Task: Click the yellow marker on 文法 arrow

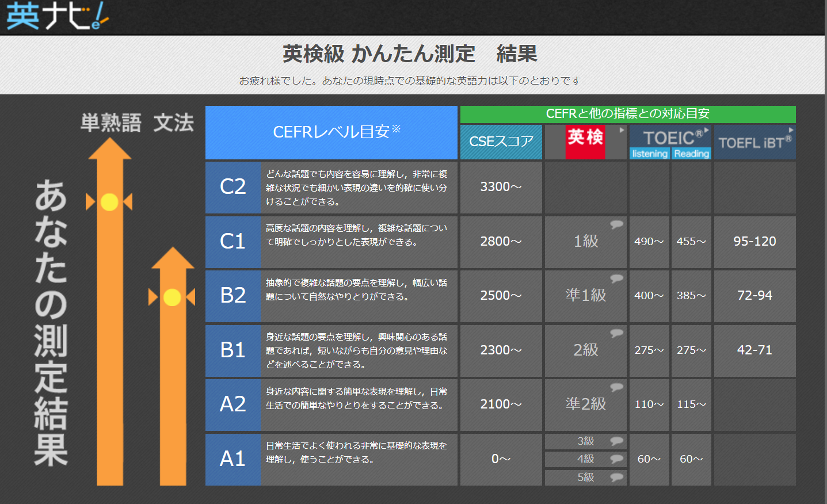Action: (x=172, y=297)
